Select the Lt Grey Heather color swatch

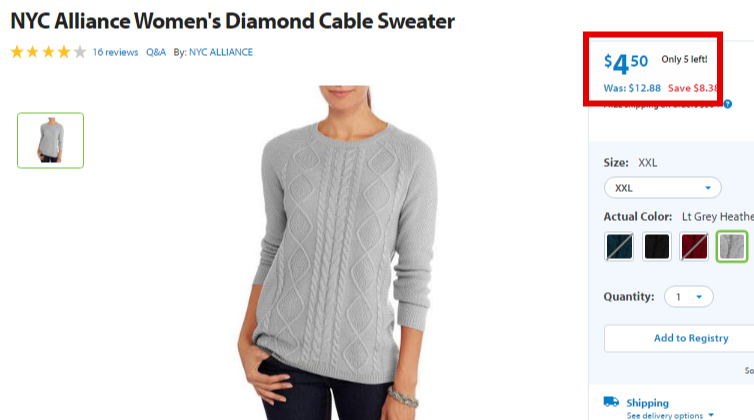point(732,246)
